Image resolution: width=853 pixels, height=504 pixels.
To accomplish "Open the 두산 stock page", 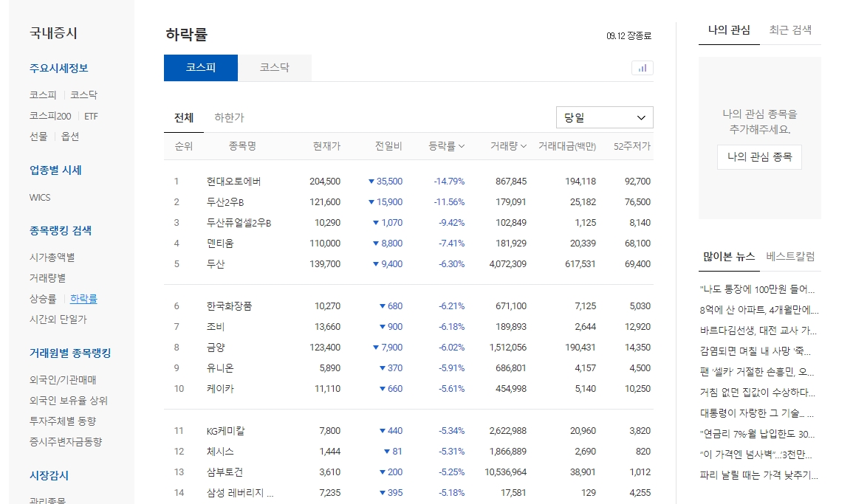I will [217, 263].
